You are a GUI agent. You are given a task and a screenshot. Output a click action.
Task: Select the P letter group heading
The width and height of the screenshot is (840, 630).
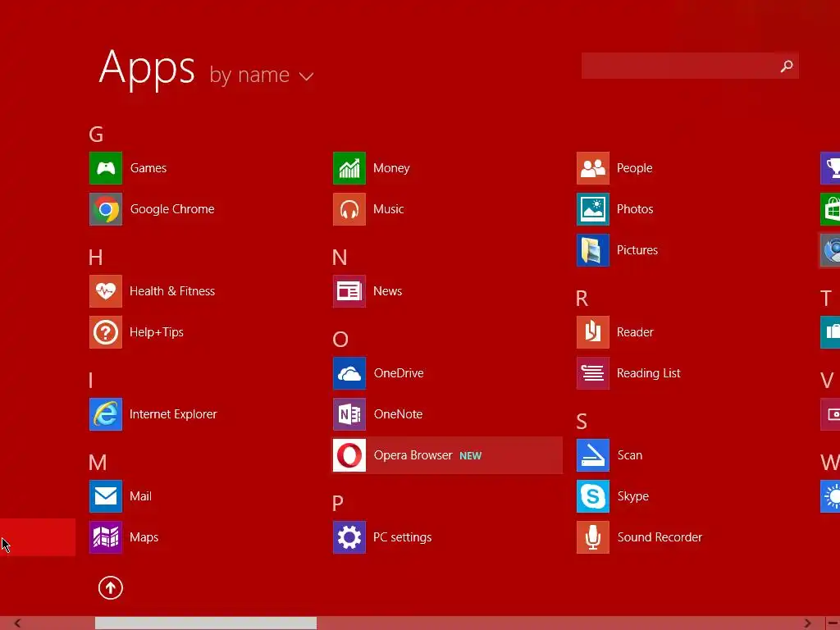click(337, 504)
